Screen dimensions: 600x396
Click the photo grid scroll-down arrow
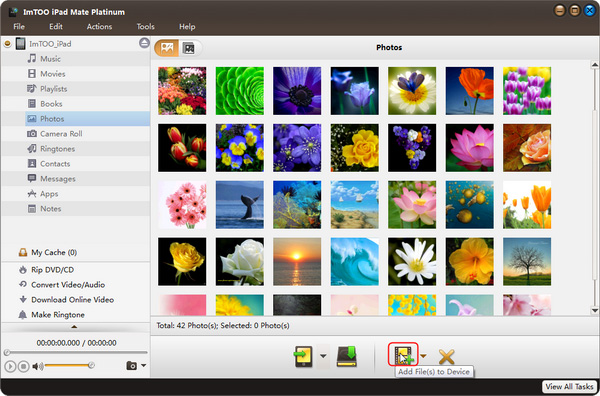(595, 310)
